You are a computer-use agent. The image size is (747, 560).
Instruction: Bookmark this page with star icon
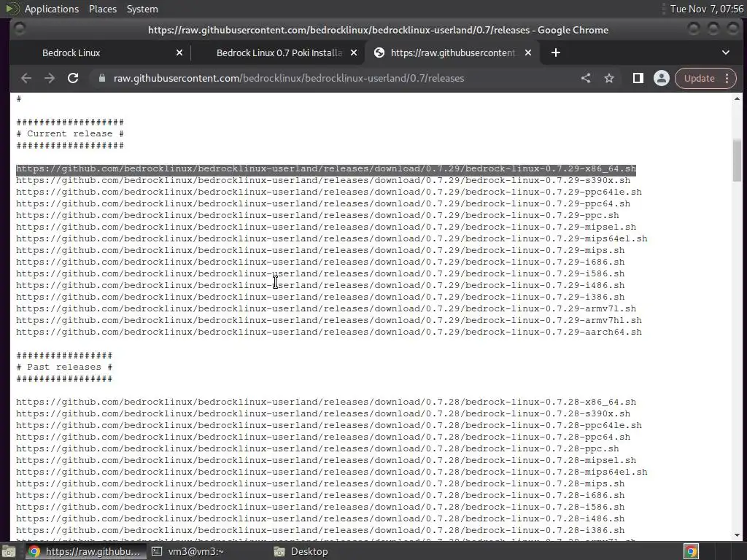coord(609,78)
